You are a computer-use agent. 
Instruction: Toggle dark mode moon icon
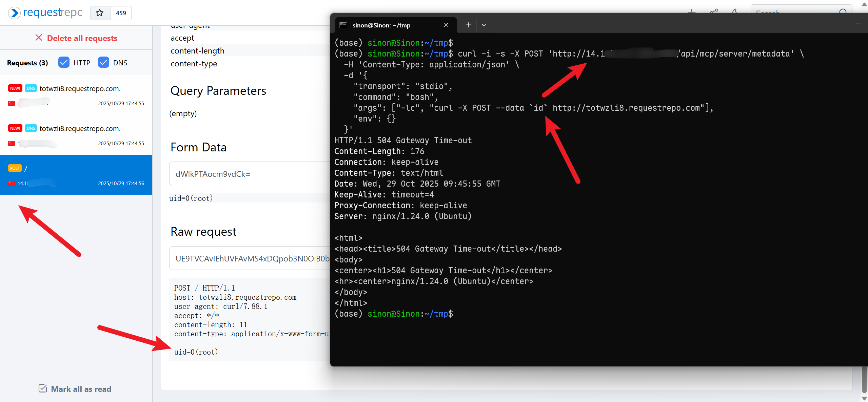point(736,12)
